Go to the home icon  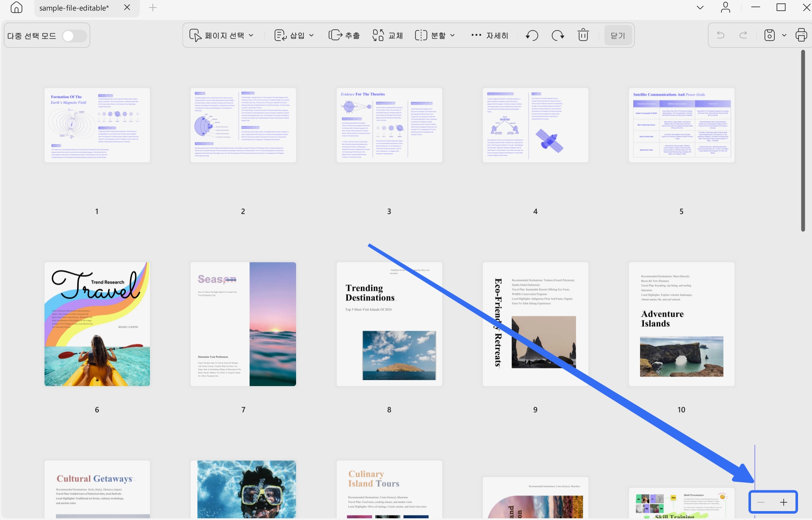pyautogui.click(x=17, y=7)
